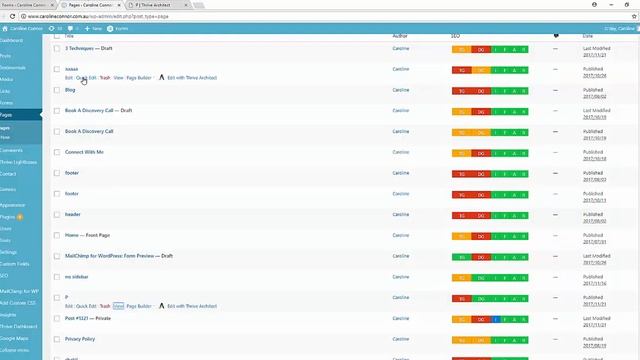Click Edit with Thrive Architect under P
640x360 pixels.
tap(192, 306)
